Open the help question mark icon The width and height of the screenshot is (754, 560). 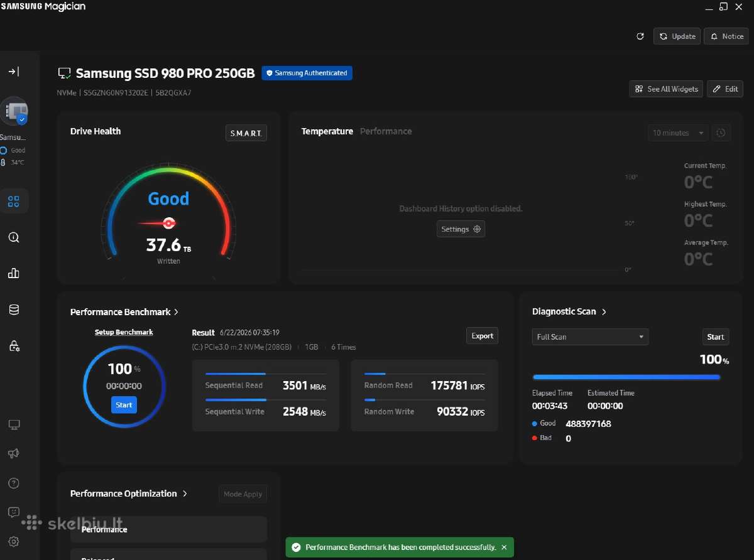14,483
